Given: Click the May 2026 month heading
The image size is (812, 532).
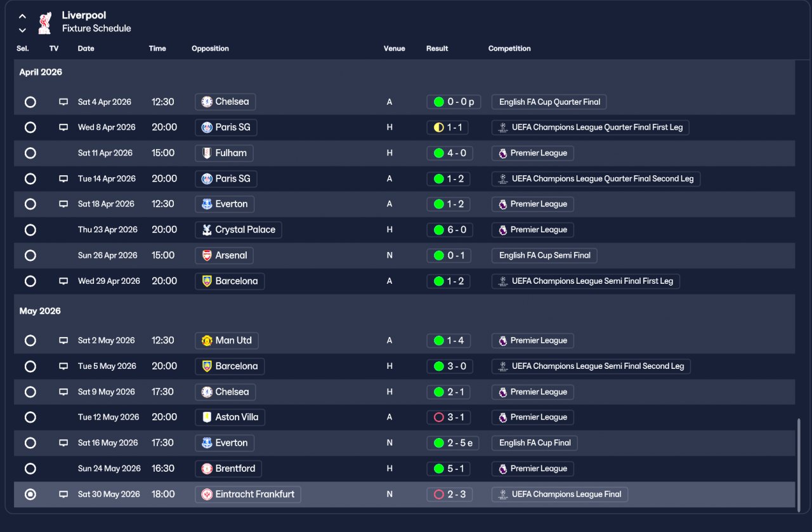Looking at the screenshot, I should click(x=40, y=311).
